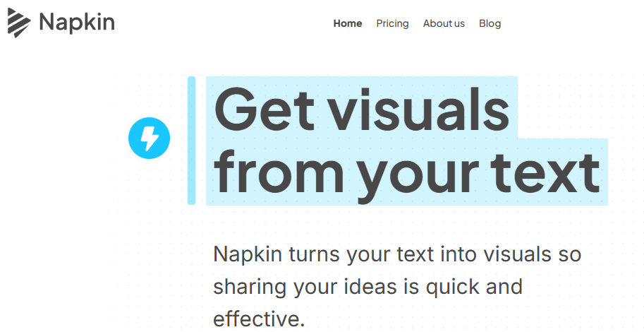Open the About us page
This screenshot has width=644, height=332.
(x=444, y=23)
